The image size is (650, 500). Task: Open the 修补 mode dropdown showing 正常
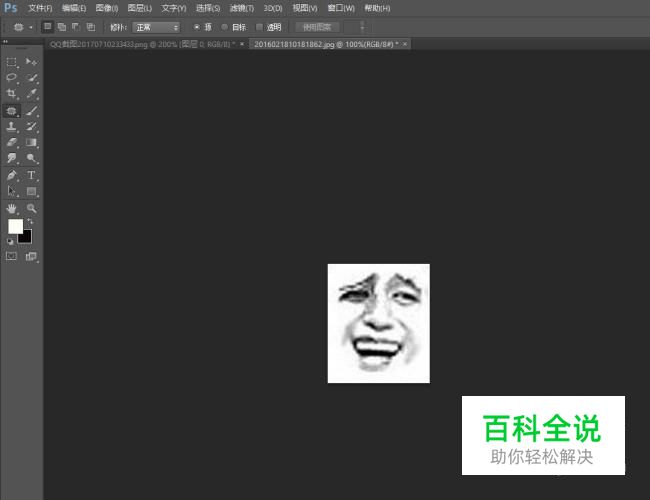(x=156, y=27)
